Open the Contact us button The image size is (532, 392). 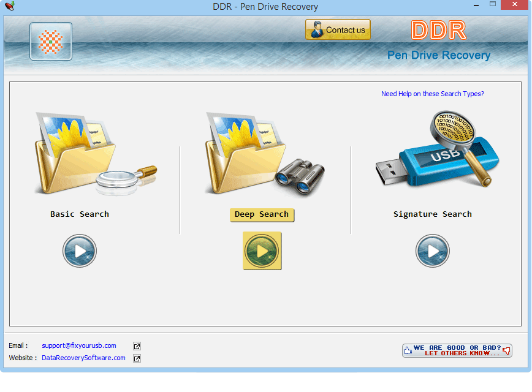click(338, 29)
